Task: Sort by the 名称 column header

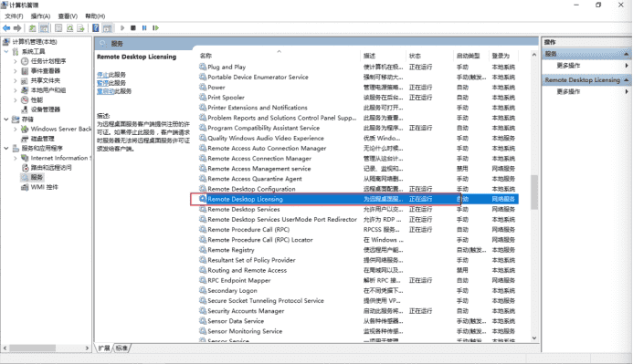Action: coord(279,56)
